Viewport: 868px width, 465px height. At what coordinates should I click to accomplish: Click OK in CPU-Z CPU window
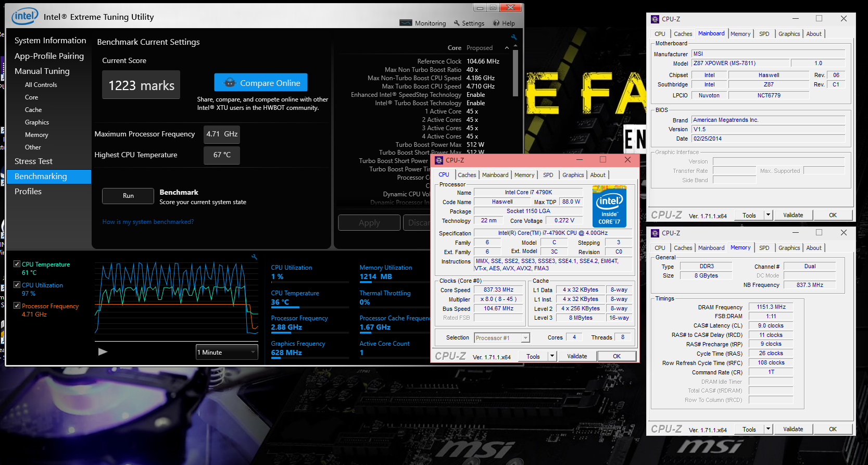click(x=617, y=356)
